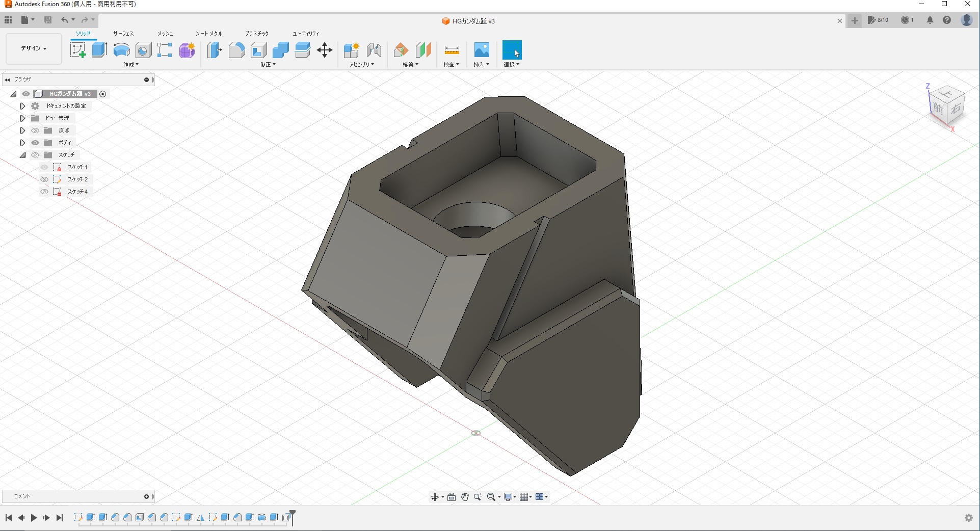Open the 修正 menu label
Screen dimensions: 980x531
coord(268,65)
